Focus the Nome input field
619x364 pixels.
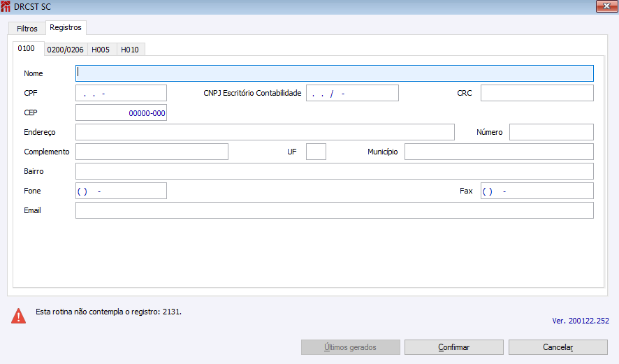pos(335,73)
